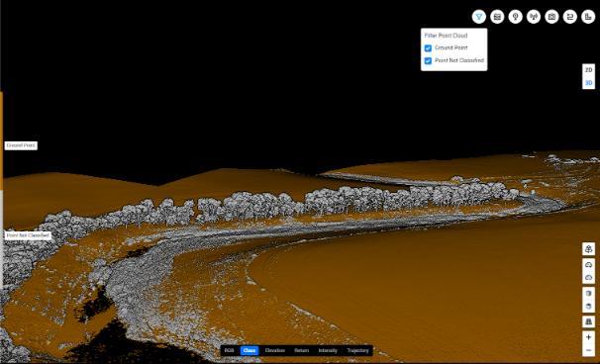Uncheck the Ground Point checkbox
Image resolution: width=600 pixels, height=364 pixels.
(x=428, y=48)
